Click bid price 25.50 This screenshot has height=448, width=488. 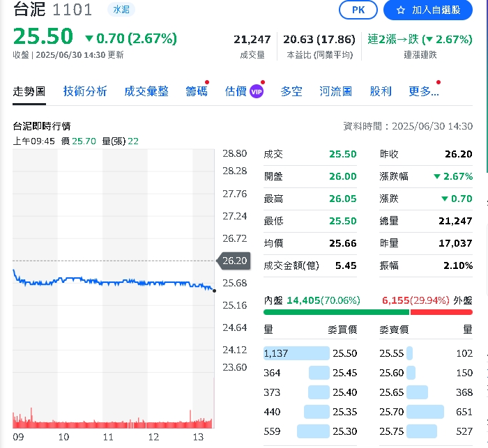tap(345, 353)
